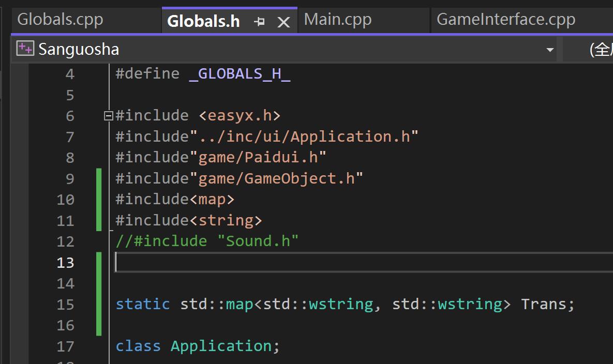
Task: Switch to the Main.cpp tab
Action: (337, 19)
